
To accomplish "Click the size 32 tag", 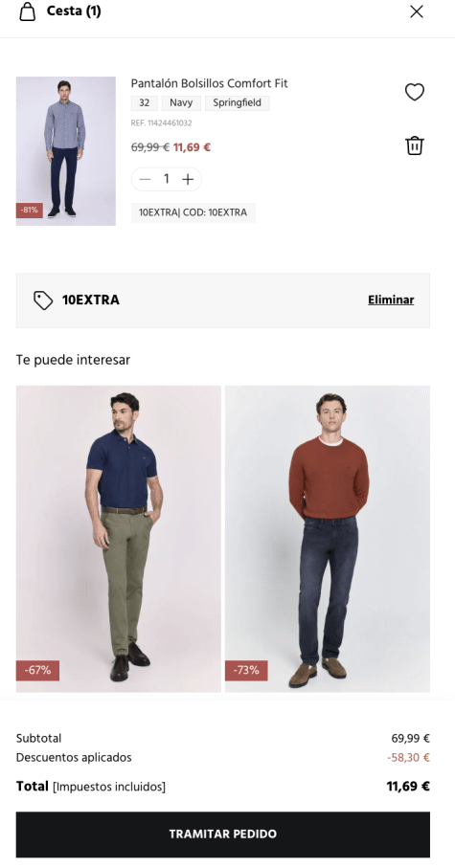I will pos(144,103).
